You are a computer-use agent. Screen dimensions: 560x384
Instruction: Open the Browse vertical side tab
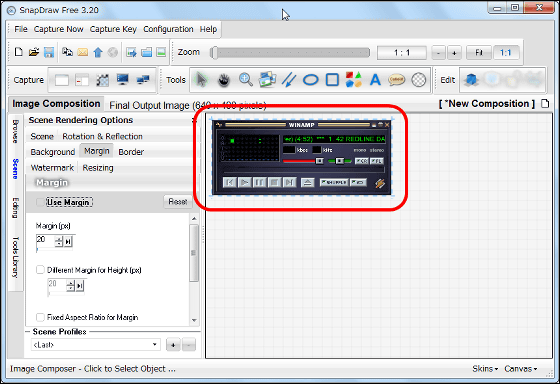pos(15,131)
